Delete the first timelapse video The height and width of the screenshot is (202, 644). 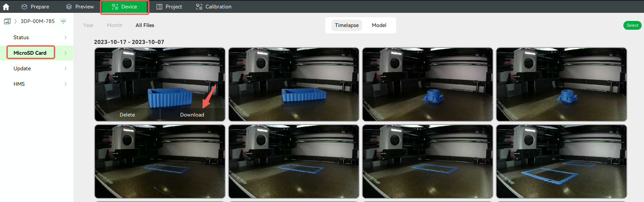click(127, 115)
